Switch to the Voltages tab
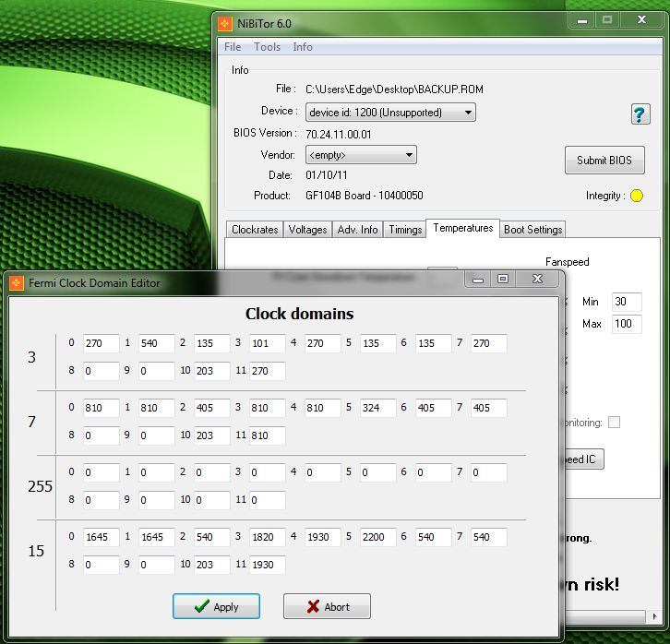Screen dimensions: 670x644 click(307, 230)
